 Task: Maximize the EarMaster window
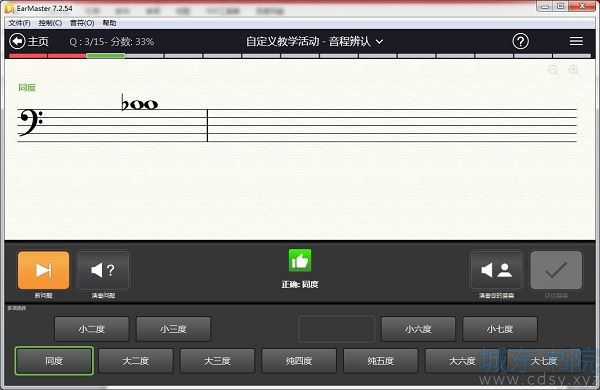(x=561, y=6)
